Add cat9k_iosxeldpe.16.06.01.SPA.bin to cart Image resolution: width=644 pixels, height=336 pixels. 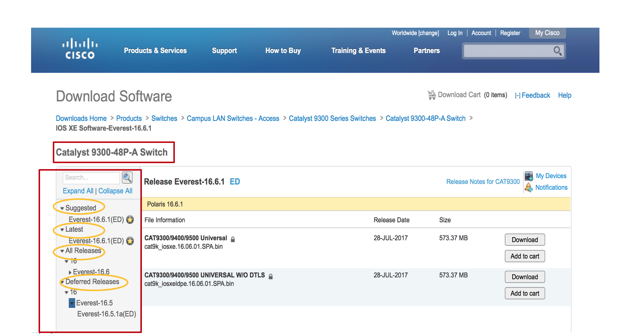pyautogui.click(x=525, y=293)
